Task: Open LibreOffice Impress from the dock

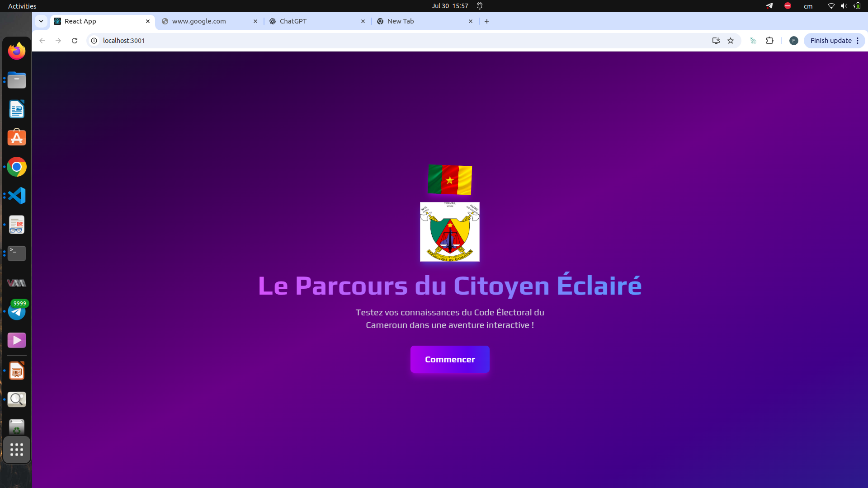Action: [17, 371]
